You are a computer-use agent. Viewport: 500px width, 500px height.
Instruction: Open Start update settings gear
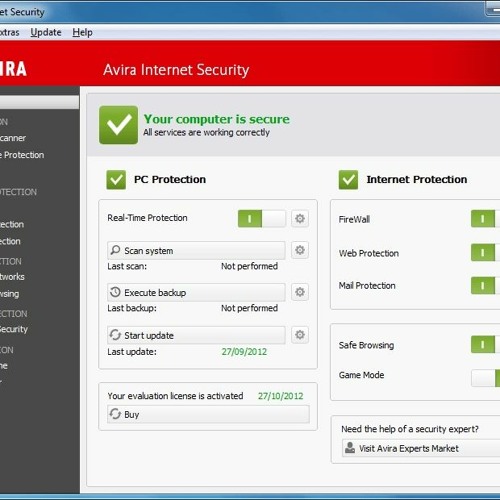(x=300, y=335)
